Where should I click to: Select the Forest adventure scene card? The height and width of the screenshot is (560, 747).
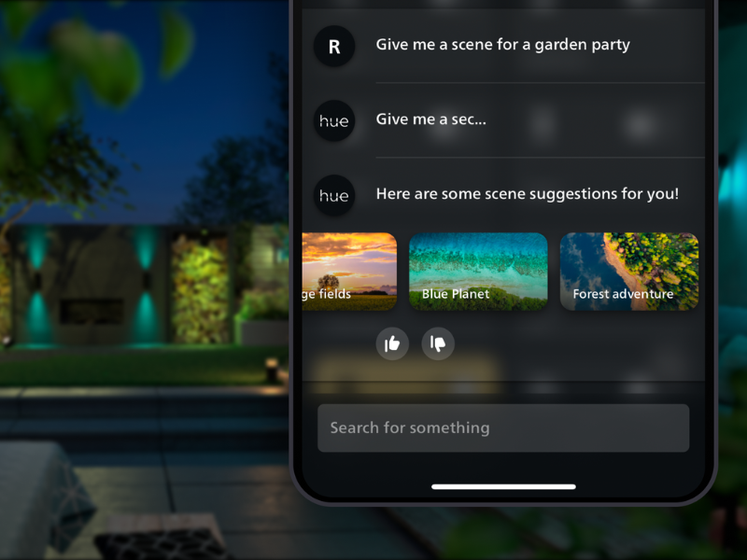[629, 272]
